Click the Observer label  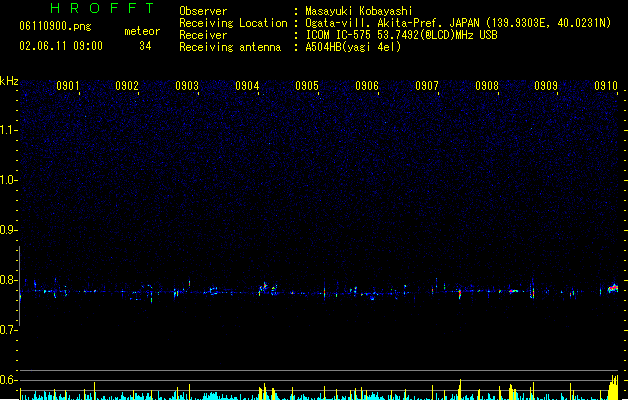click(x=203, y=11)
